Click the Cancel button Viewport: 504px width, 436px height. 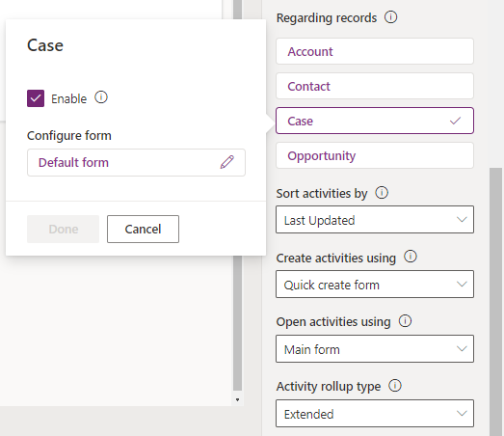tap(143, 230)
